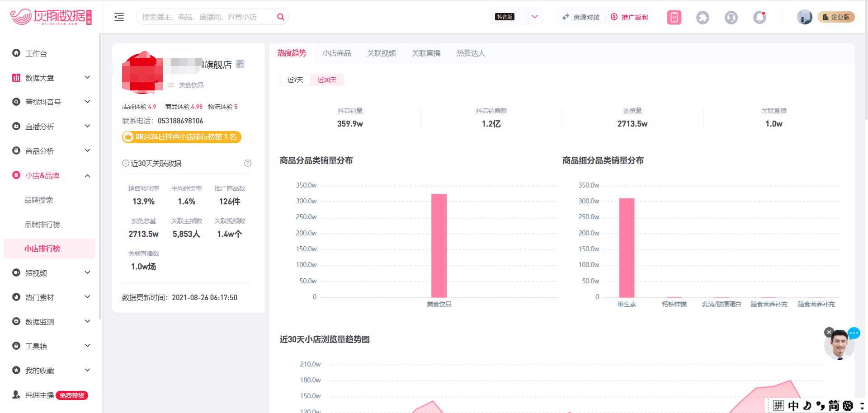The image size is (868, 413).
Task: Click the 推广返利 button
Action: [629, 17]
